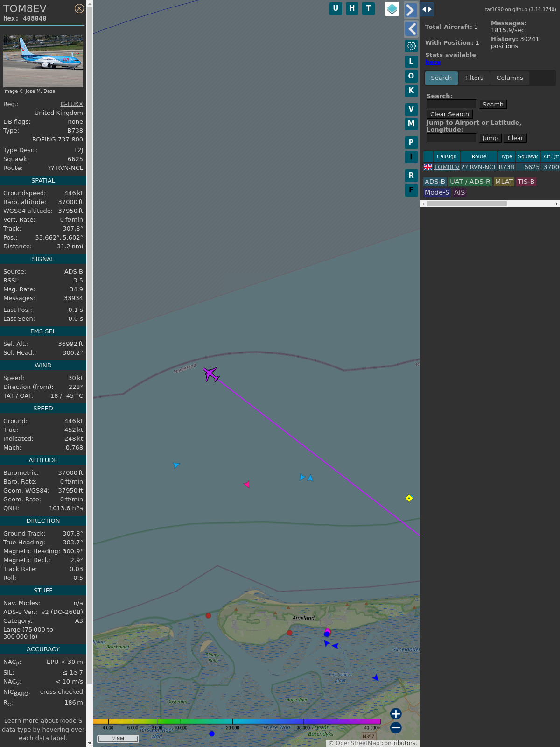The height and width of the screenshot is (747, 560).
Task: Switch to the Filters tab
Action: coord(474,78)
